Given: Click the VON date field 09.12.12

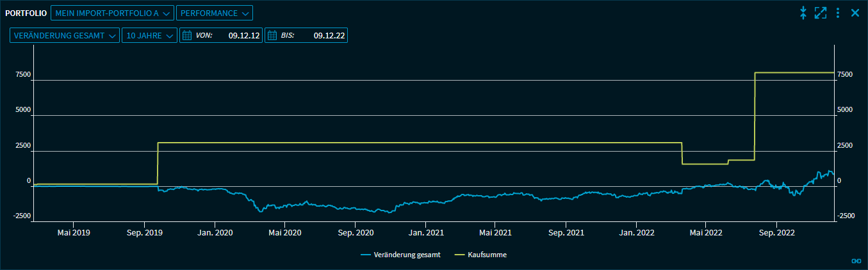Looking at the screenshot, I should (x=243, y=36).
